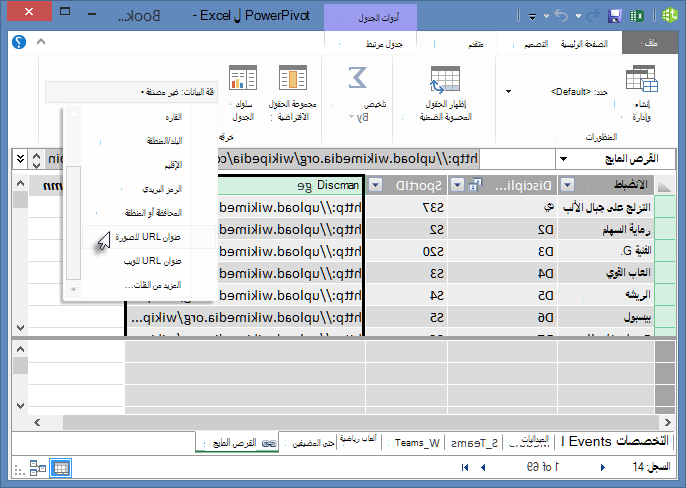The image size is (686, 488).
Task: Choose القارة (Continent) from the category list
Action: click(x=149, y=117)
